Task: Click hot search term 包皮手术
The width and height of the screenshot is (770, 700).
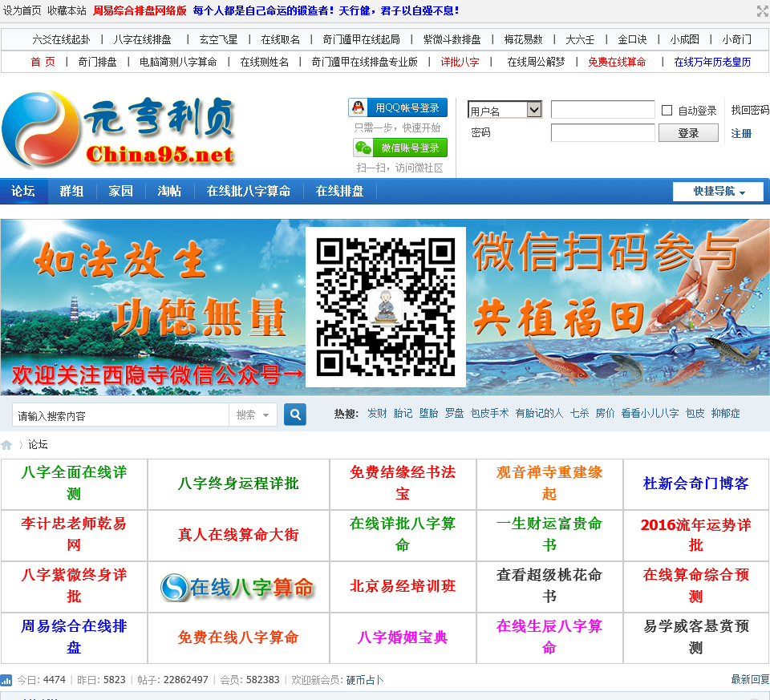Action: tap(489, 413)
